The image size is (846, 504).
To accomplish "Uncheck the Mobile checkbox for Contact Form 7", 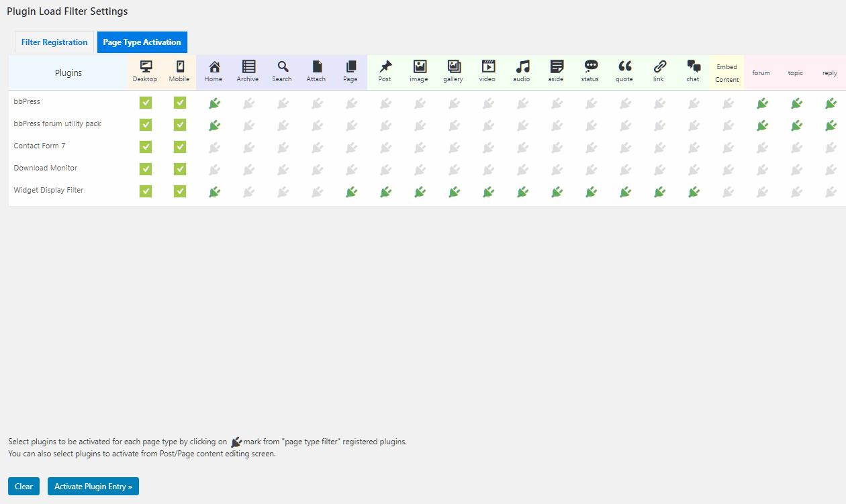I will click(180, 146).
